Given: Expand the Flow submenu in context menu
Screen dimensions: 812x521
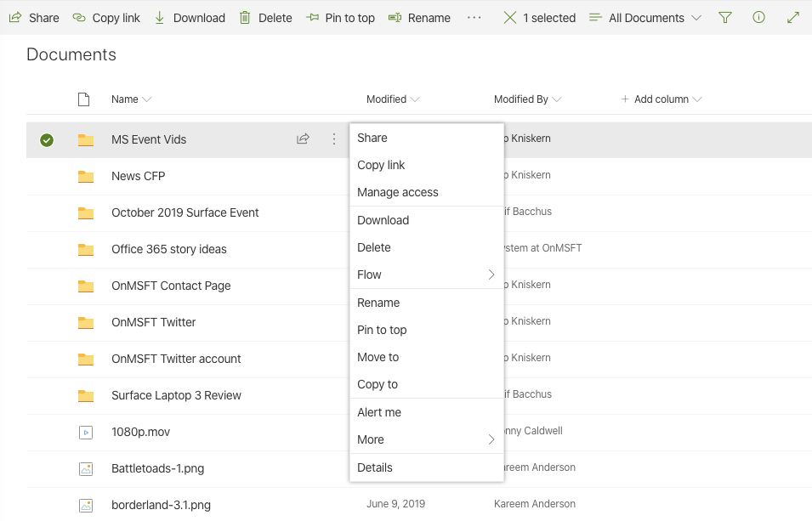Looking at the screenshot, I should point(427,275).
